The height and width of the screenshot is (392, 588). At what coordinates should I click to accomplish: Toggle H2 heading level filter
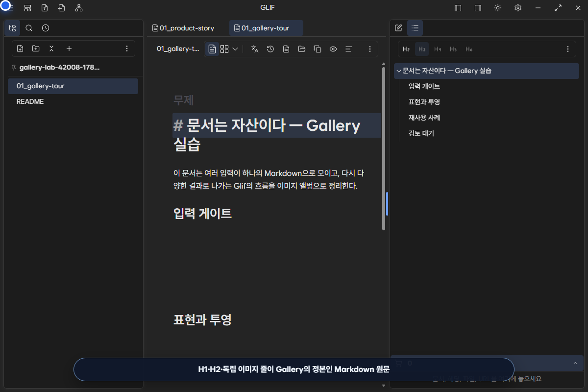point(406,49)
